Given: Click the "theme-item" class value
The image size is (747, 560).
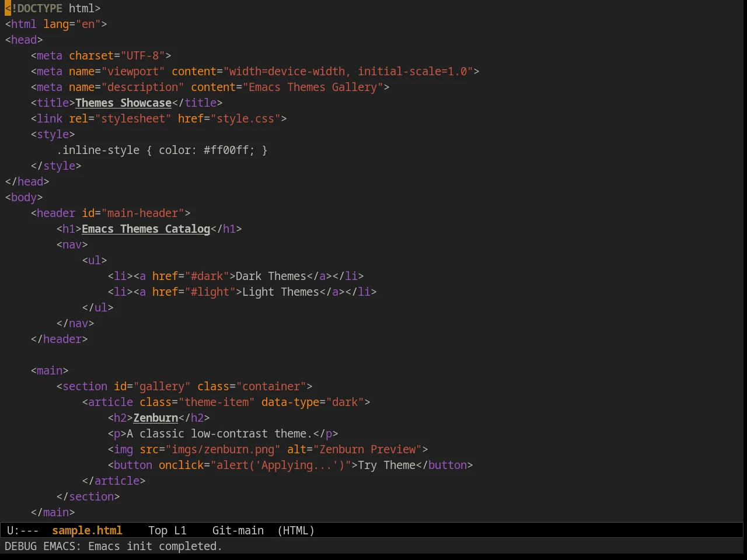Looking at the screenshot, I should (x=217, y=402).
